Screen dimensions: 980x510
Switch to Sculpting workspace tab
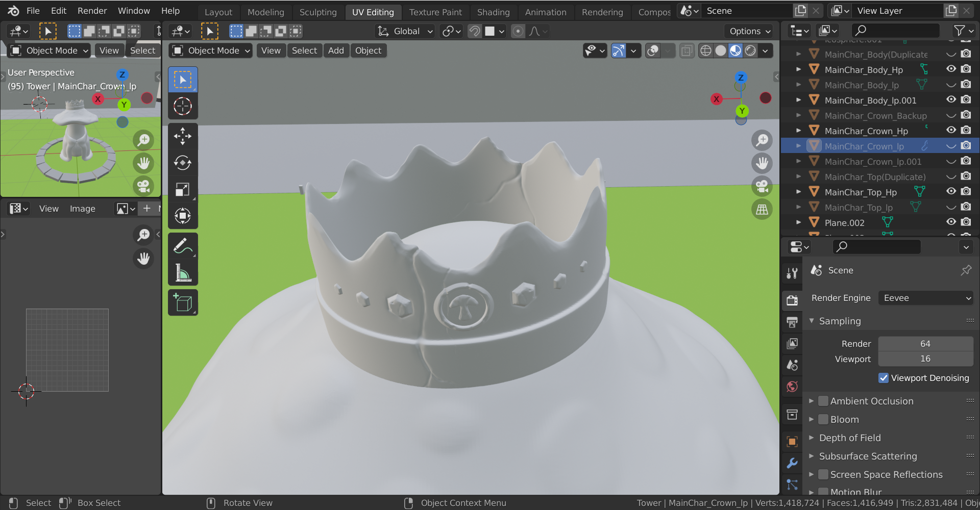(x=318, y=12)
